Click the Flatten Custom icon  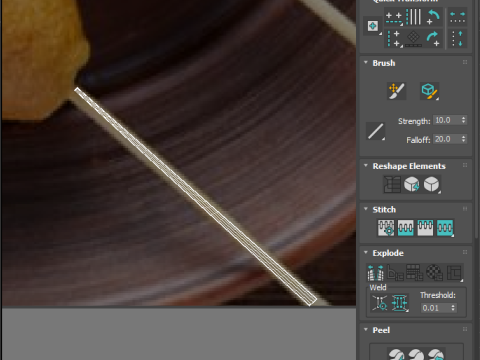pyautogui.click(x=454, y=273)
